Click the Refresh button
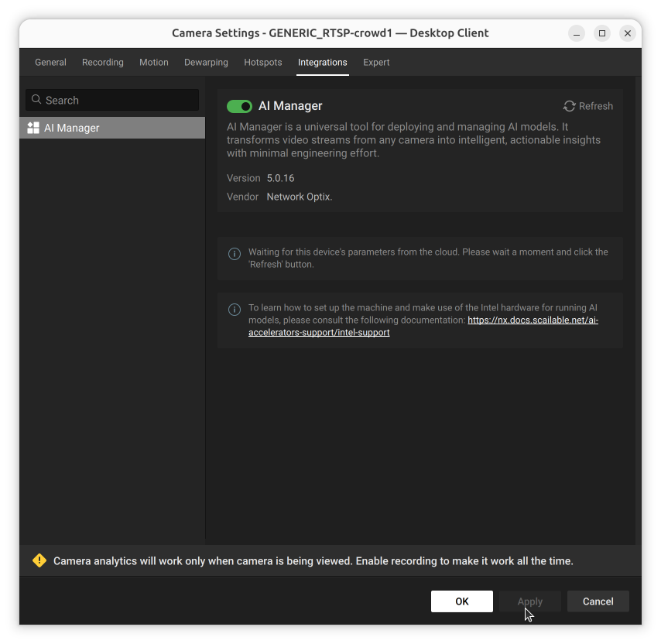The image size is (661, 644). pyautogui.click(x=588, y=106)
